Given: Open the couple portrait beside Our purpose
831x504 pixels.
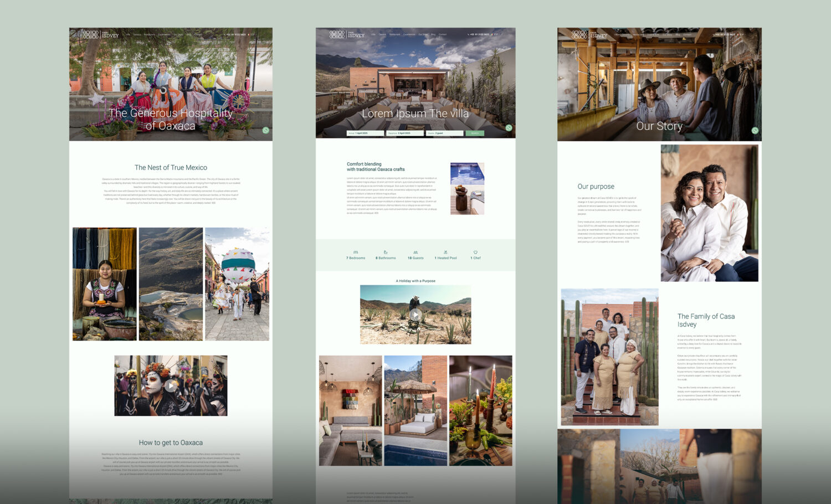Looking at the screenshot, I should pyautogui.click(x=710, y=213).
